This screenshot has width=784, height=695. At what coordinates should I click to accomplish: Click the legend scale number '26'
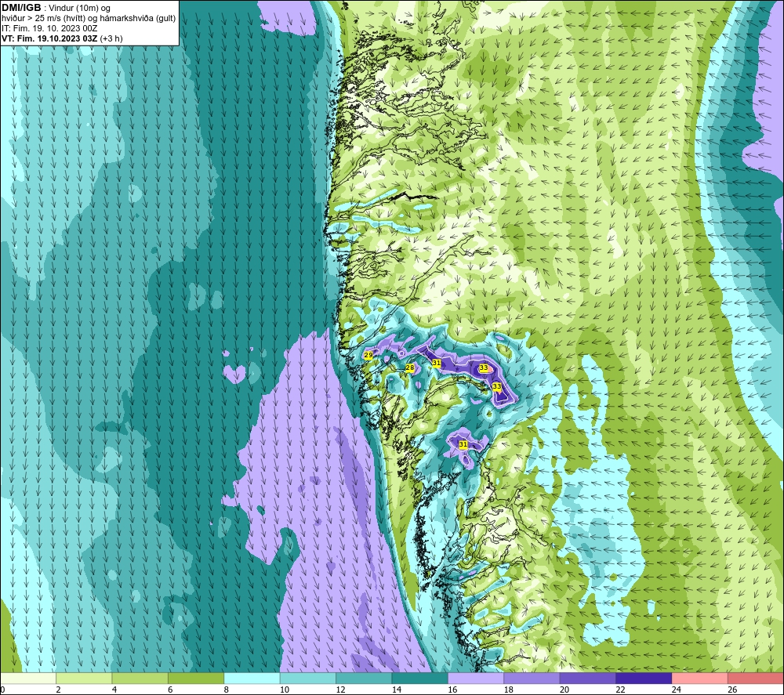click(732, 690)
